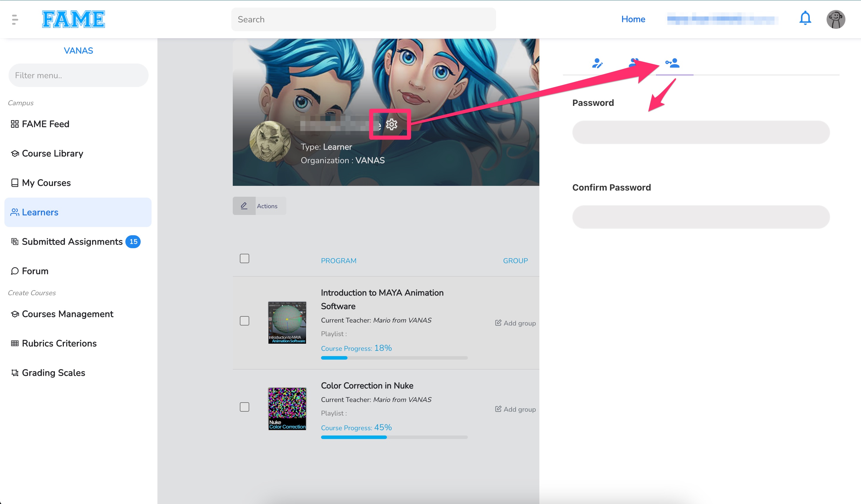The image size is (861, 504).
Task: Click the FAME logo
Action: [73, 19]
